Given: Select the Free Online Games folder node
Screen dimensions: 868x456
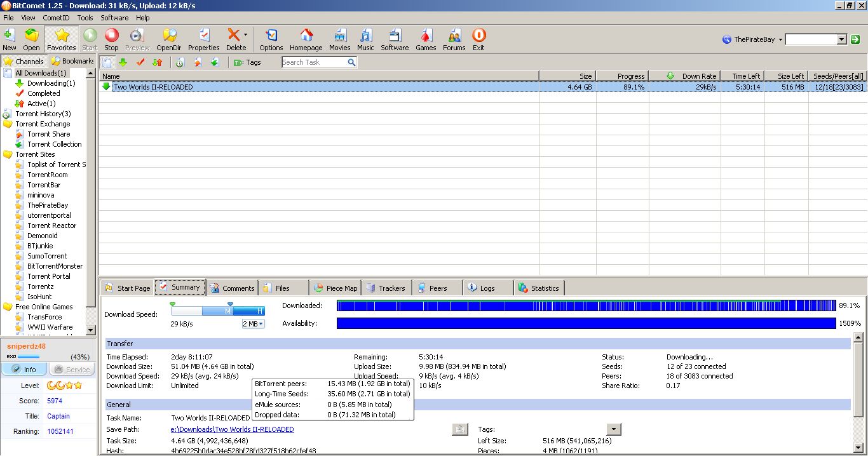Looking at the screenshot, I should coord(44,307).
